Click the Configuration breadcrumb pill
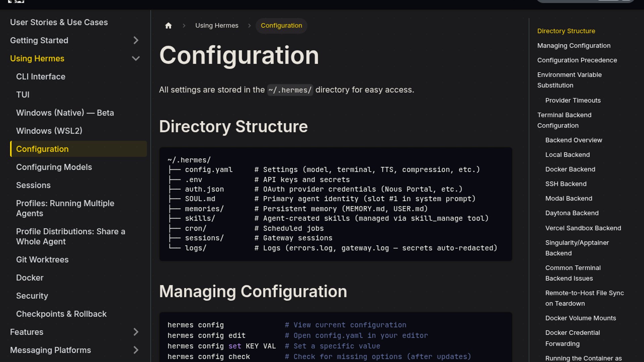Image resolution: width=644 pixels, height=362 pixels. coord(281,25)
